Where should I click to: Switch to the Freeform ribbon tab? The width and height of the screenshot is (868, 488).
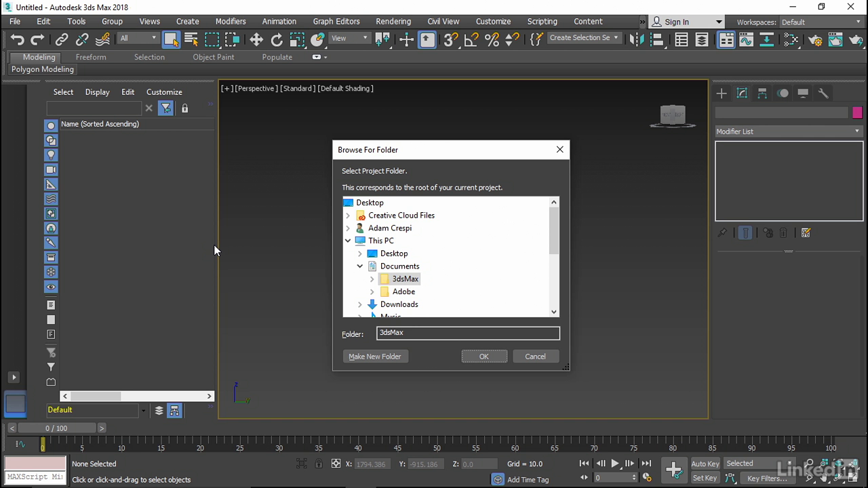tap(91, 57)
